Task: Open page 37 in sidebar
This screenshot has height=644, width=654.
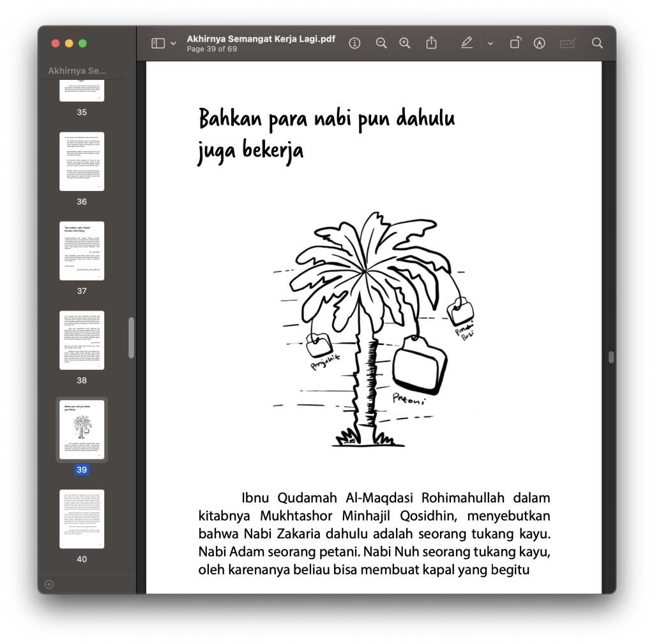Action: (82, 250)
